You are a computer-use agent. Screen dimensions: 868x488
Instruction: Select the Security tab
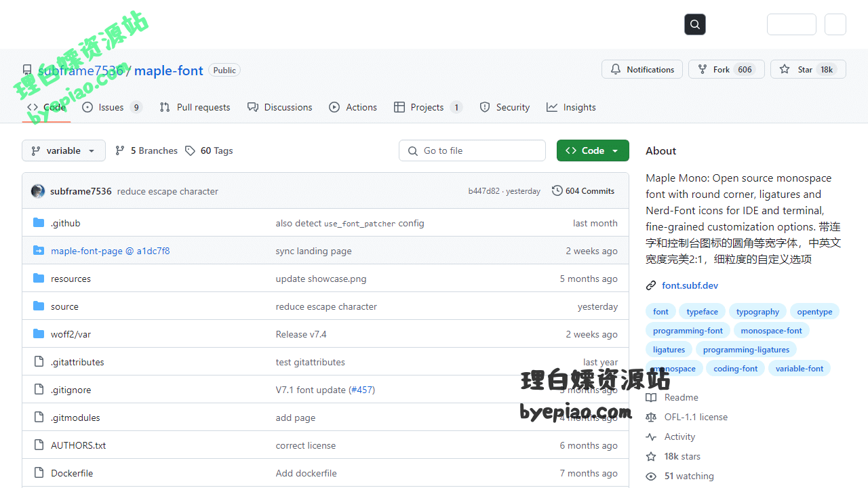coord(505,107)
